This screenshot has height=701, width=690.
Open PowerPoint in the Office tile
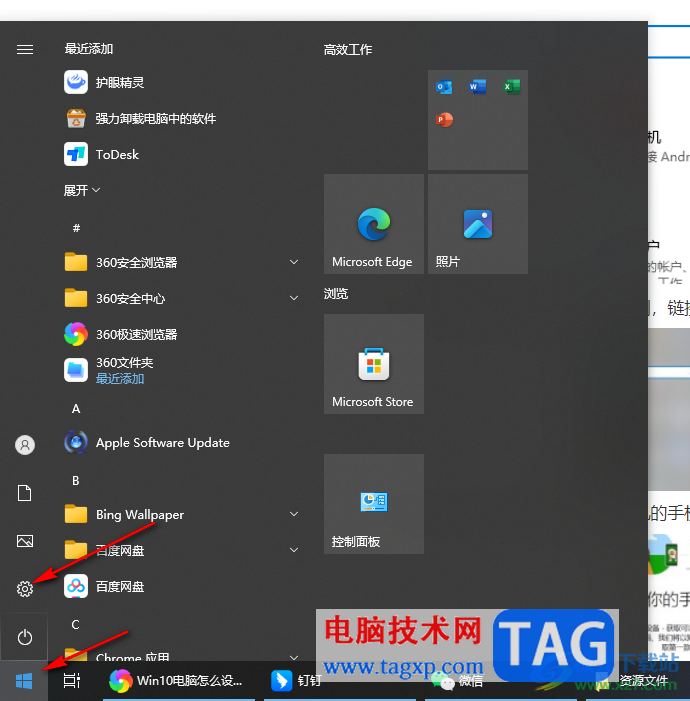pos(444,119)
